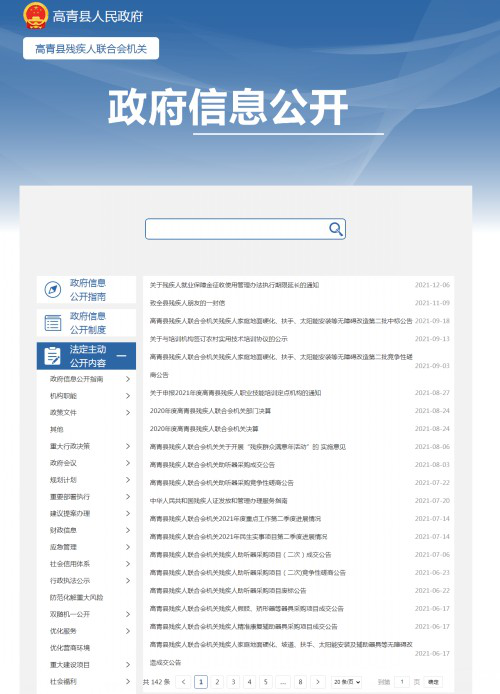The height and width of the screenshot is (694, 500).
Task: Open 致全县残疾人朋友的一封信 article
Action: click(x=187, y=303)
